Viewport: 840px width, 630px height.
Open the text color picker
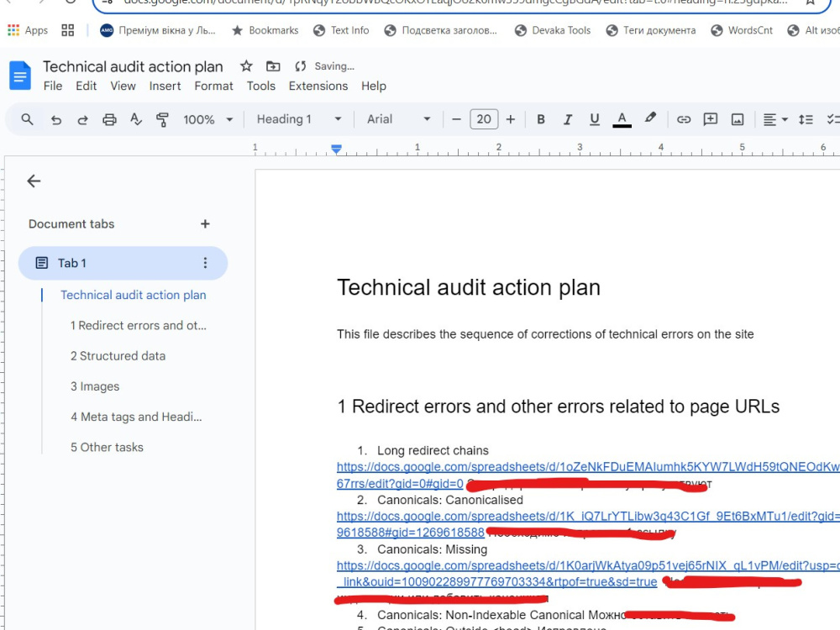coord(622,119)
